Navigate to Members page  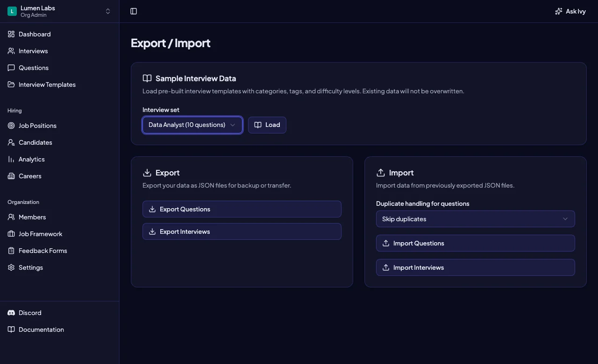click(60, 217)
